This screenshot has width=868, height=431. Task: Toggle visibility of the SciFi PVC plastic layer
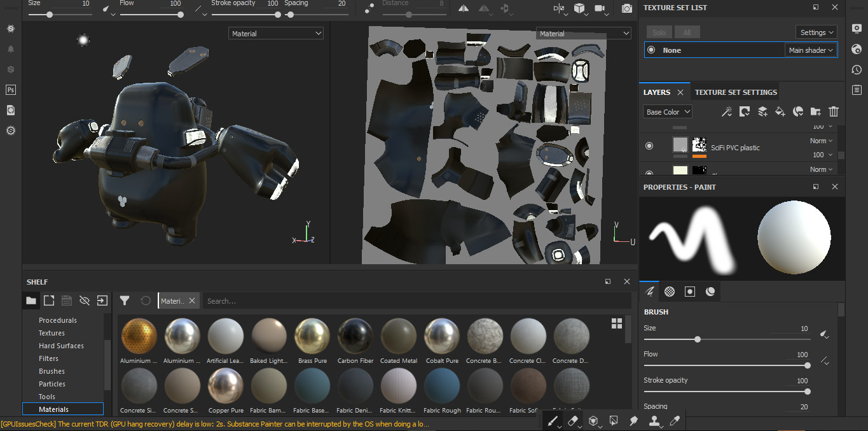click(x=649, y=146)
